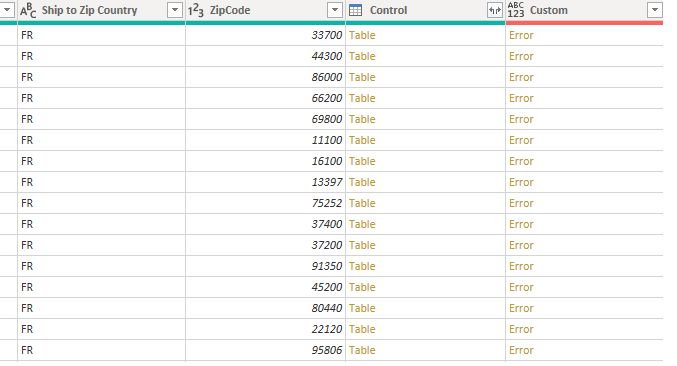The image size is (677, 366).
Task: View the Error in row 11100
Action: click(x=521, y=140)
